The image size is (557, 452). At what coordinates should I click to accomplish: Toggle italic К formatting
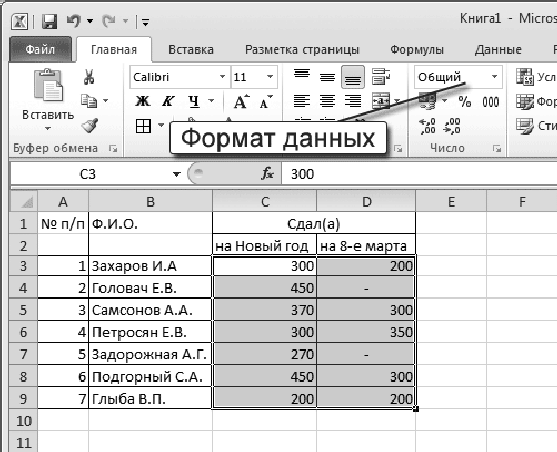click(168, 101)
